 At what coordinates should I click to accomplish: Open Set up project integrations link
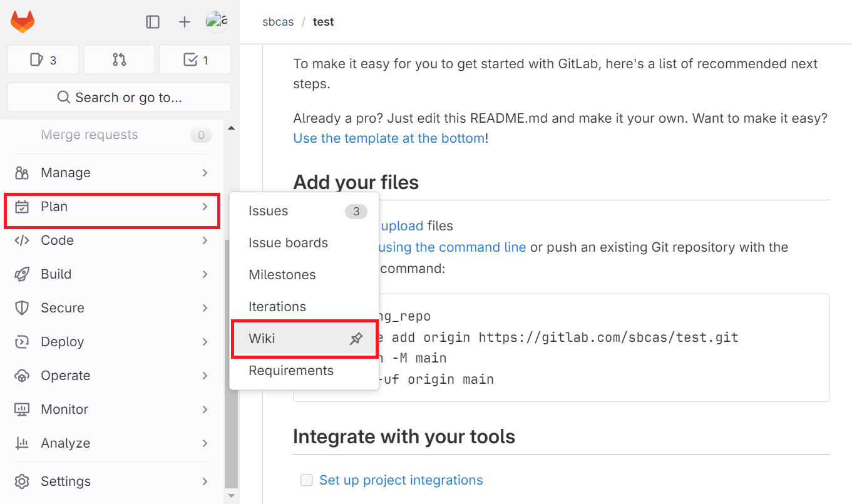pos(401,480)
